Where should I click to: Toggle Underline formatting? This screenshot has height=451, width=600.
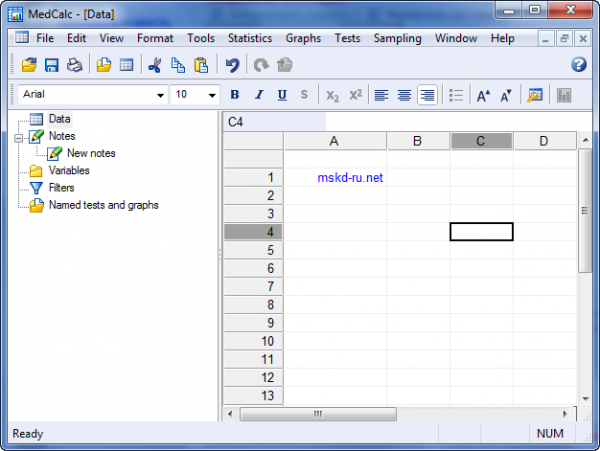281,95
